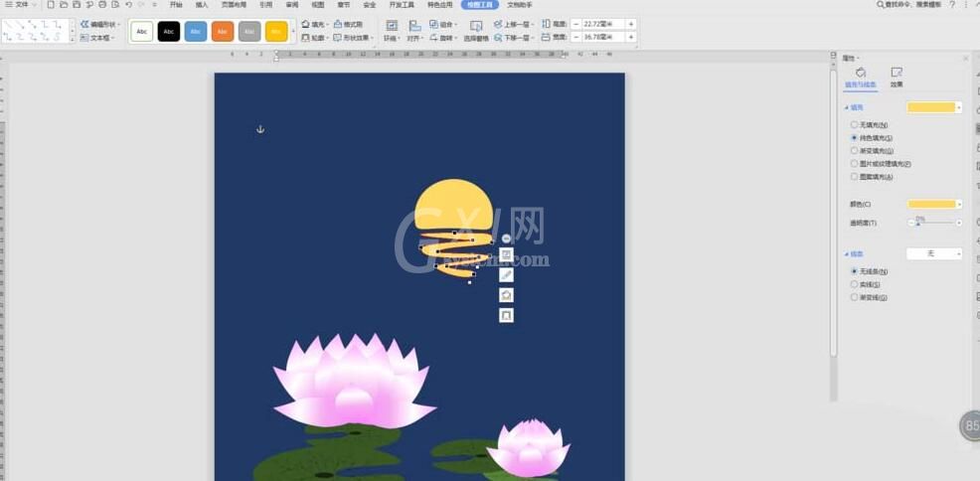This screenshot has width=980, height=481.
Task: Open the 填充 (Fill) ribbon dropdown
Action: 315,25
